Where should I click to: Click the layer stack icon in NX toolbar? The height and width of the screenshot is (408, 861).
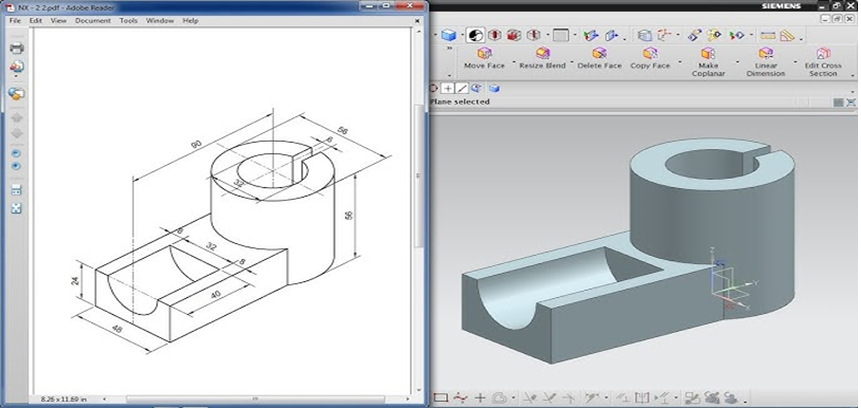click(x=645, y=36)
